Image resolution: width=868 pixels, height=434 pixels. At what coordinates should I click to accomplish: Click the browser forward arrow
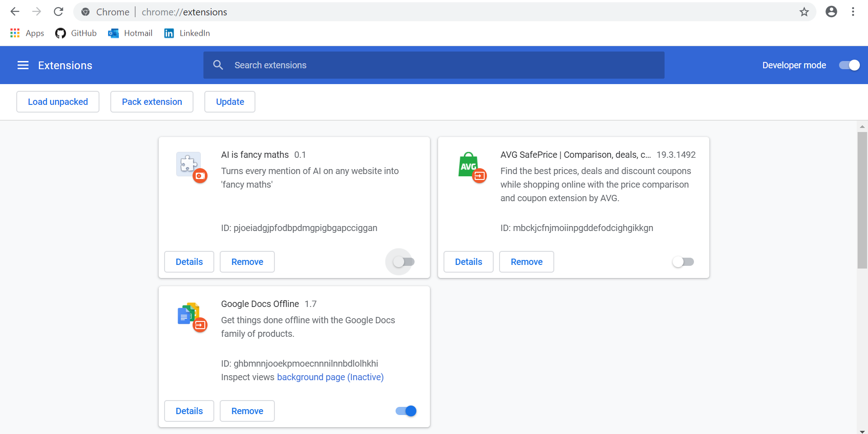[x=37, y=12]
